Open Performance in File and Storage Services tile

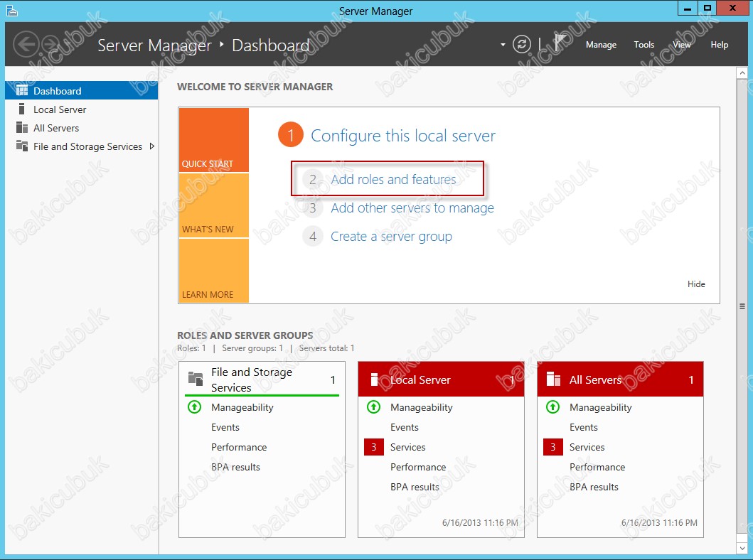[x=239, y=447]
